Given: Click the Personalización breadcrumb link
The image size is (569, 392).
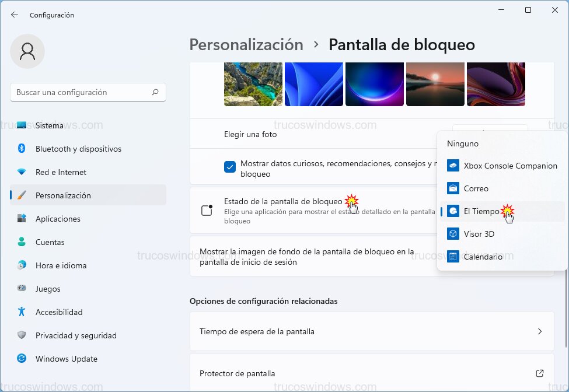Looking at the screenshot, I should pyautogui.click(x=246, y=44).
